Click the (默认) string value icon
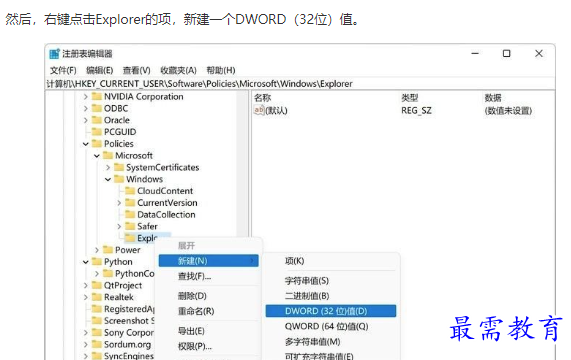 click(259, 110)
